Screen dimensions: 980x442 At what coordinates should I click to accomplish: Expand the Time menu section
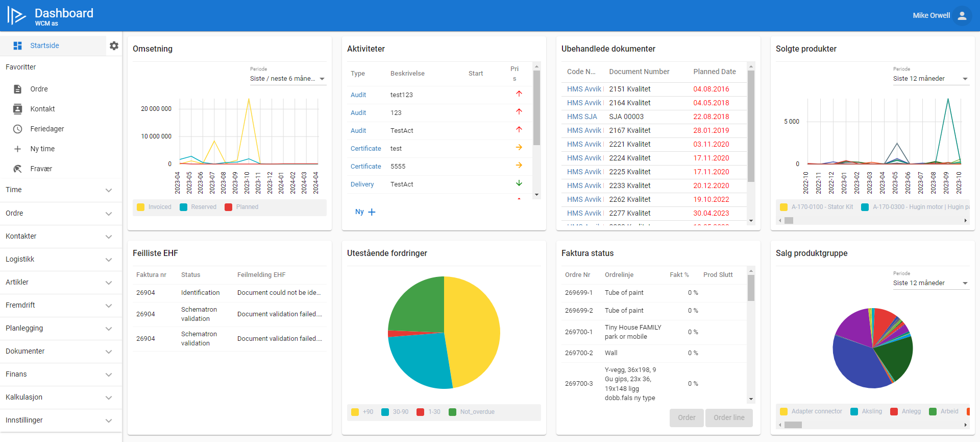pos(61,190)
